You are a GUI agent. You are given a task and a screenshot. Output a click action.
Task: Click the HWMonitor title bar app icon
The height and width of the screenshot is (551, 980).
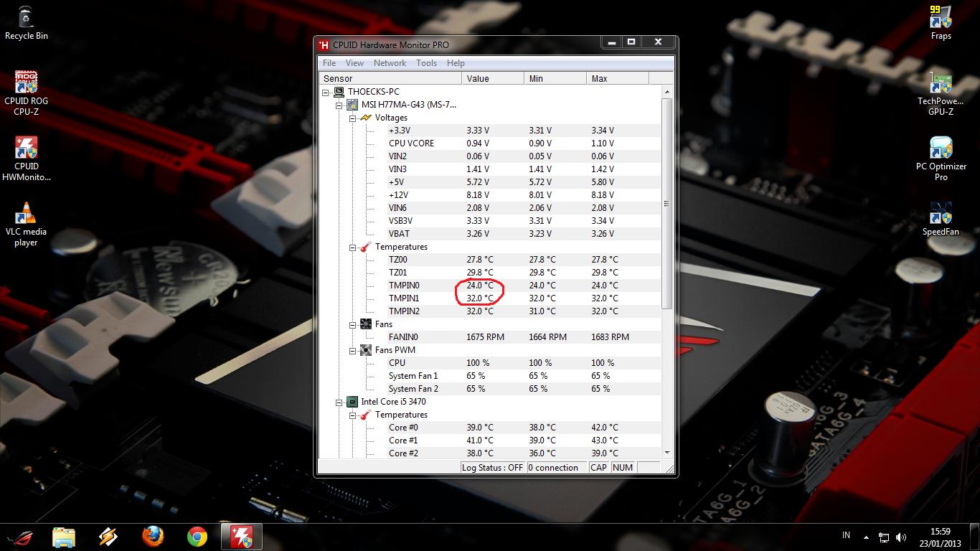click(324, 44)
